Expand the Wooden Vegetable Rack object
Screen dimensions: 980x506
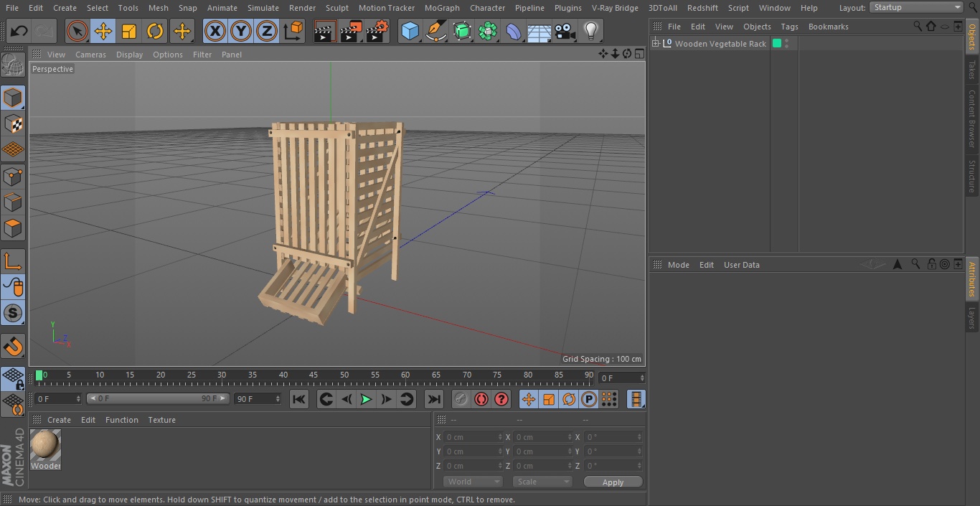655,44
